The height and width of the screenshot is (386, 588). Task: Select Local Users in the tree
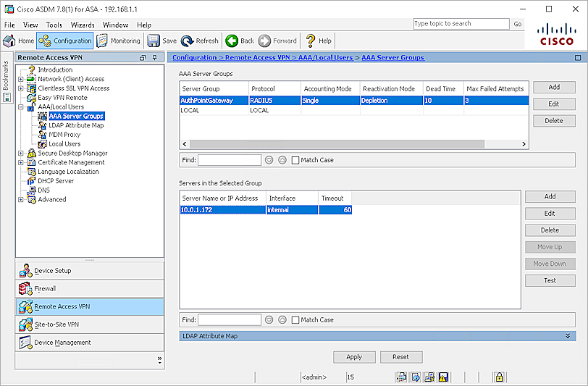click(64, 144)
